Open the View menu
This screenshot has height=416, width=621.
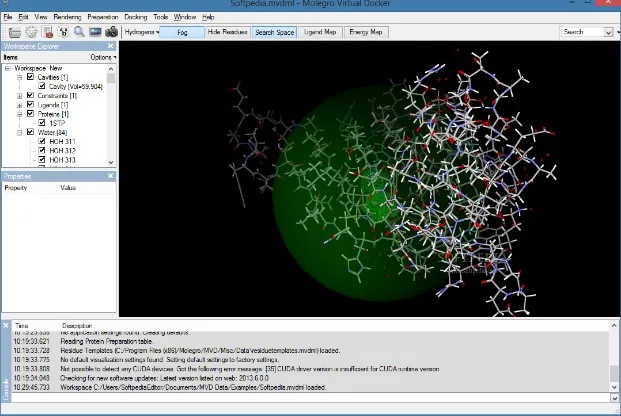click(41, 17)
